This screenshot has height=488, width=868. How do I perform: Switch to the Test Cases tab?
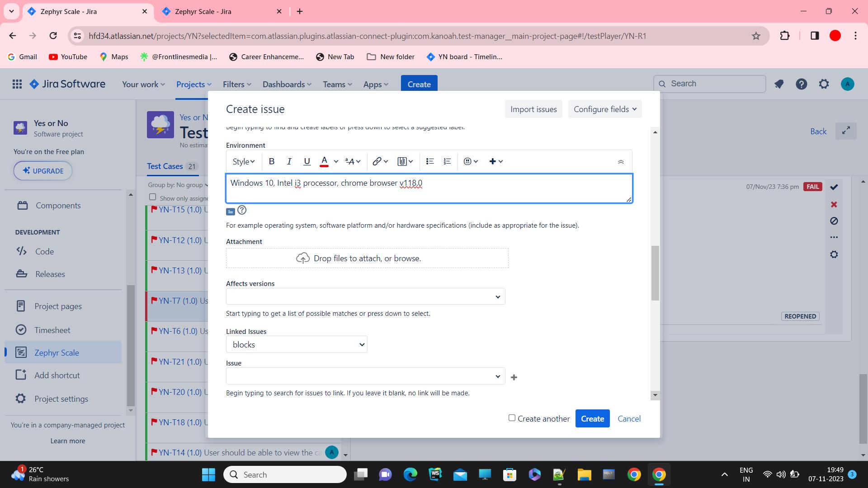point(165,166)
